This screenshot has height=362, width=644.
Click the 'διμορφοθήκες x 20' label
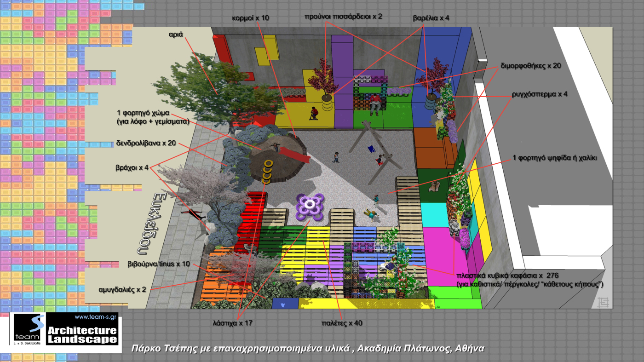click(x=530, y=65)
